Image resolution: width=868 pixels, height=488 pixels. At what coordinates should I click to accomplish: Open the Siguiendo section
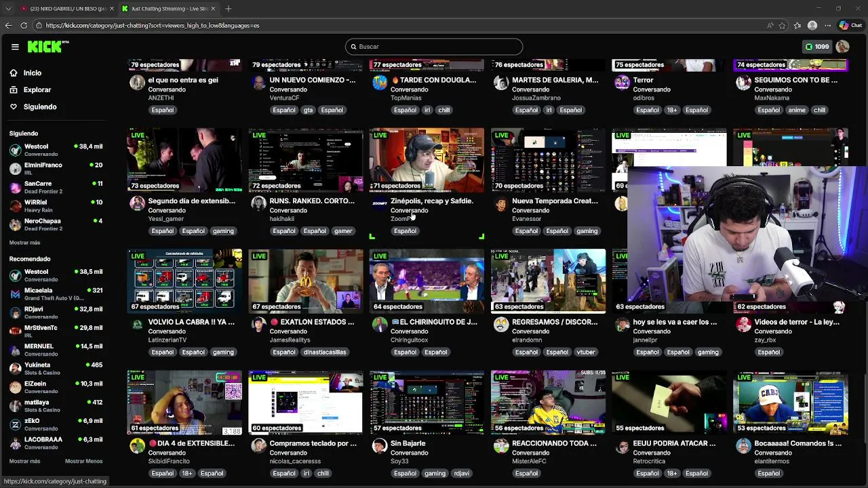39,106
